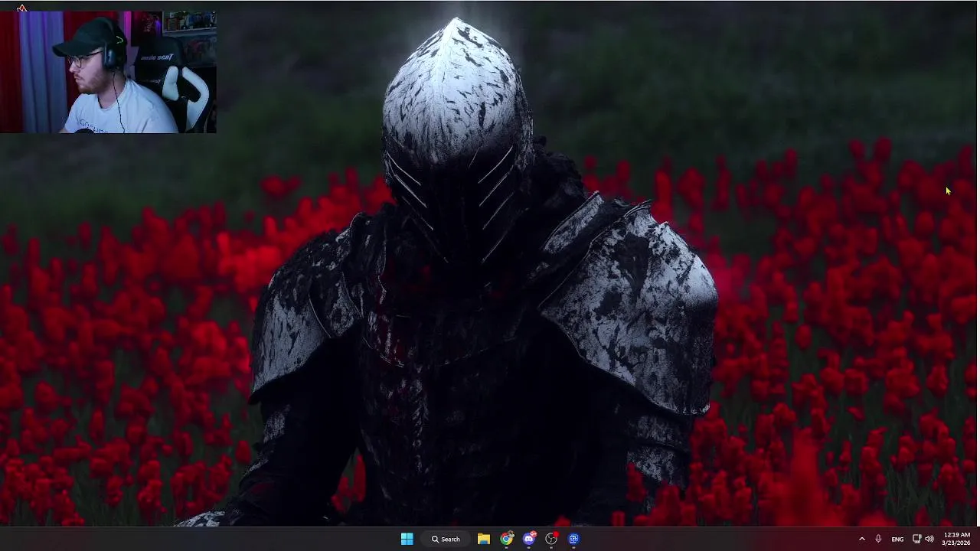Open File Explorer from the taskbar
The width and height of the screenshot is (980, 551).
click(x=484, y=539)
